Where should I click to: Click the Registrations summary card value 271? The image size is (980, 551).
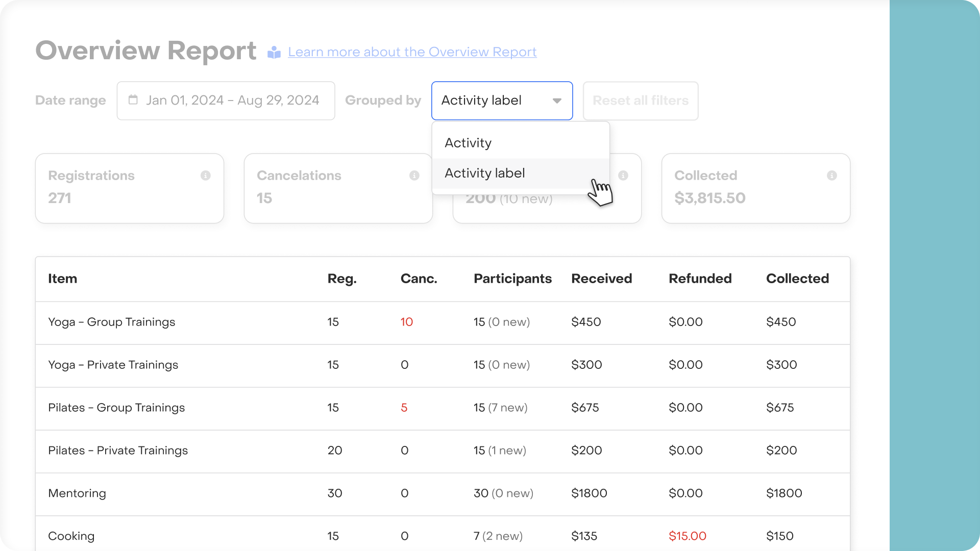[60, 198]
